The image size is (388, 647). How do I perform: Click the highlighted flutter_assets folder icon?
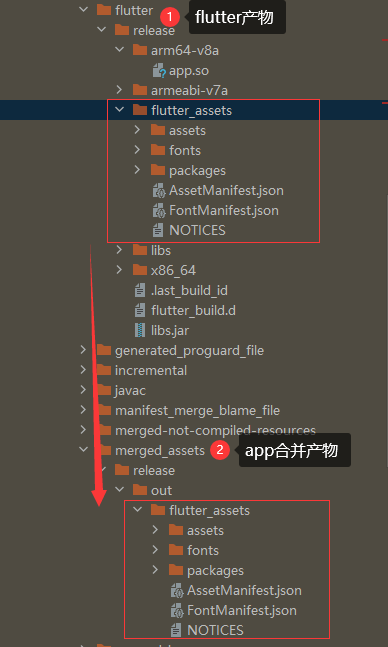(140, 110)
